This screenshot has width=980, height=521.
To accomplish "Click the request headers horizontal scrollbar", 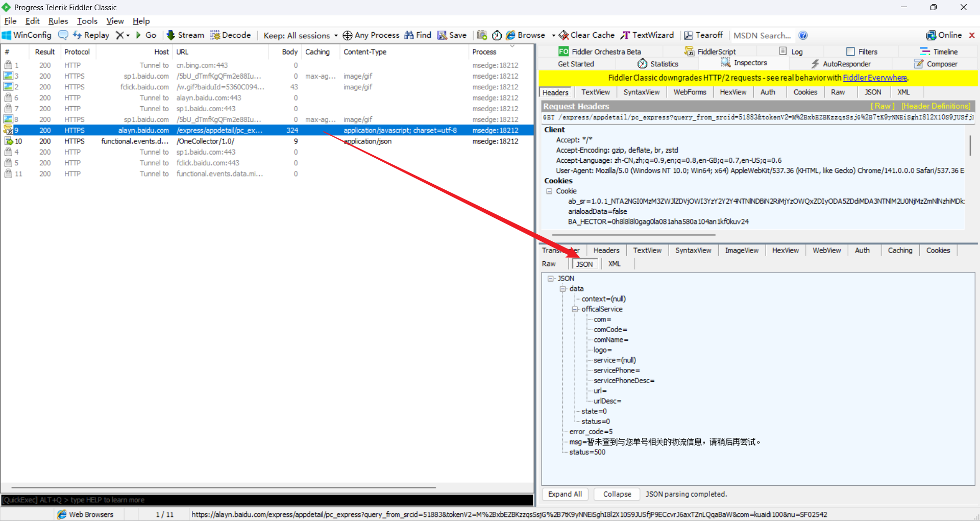I will coord(634,235).
